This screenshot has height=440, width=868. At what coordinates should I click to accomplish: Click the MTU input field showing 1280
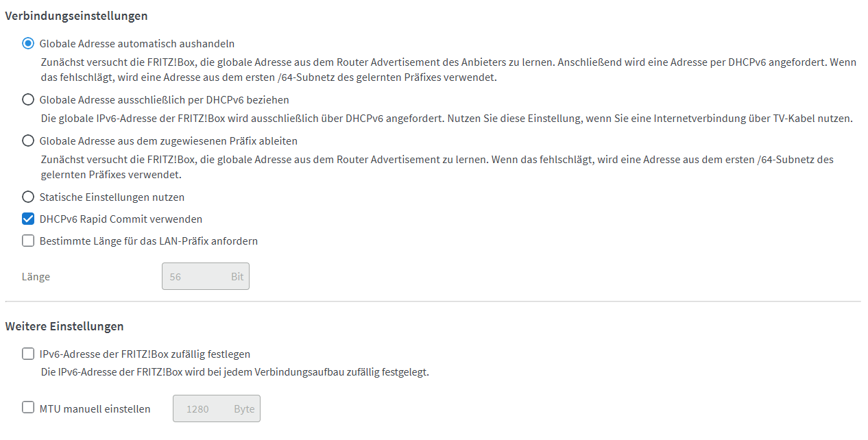click(217, 408)
